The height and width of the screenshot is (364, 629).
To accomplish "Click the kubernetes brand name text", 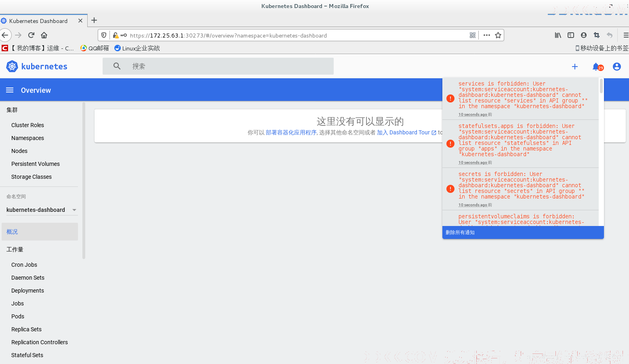I will point(44,66).
